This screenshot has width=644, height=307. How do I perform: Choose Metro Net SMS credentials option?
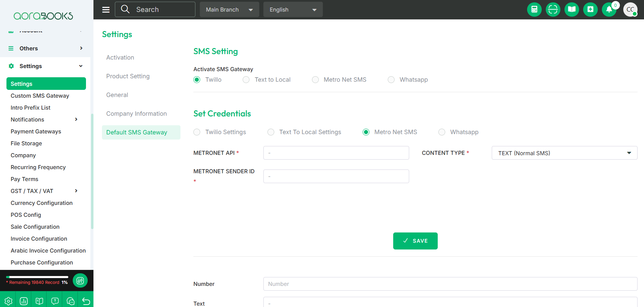click(366, 132)
